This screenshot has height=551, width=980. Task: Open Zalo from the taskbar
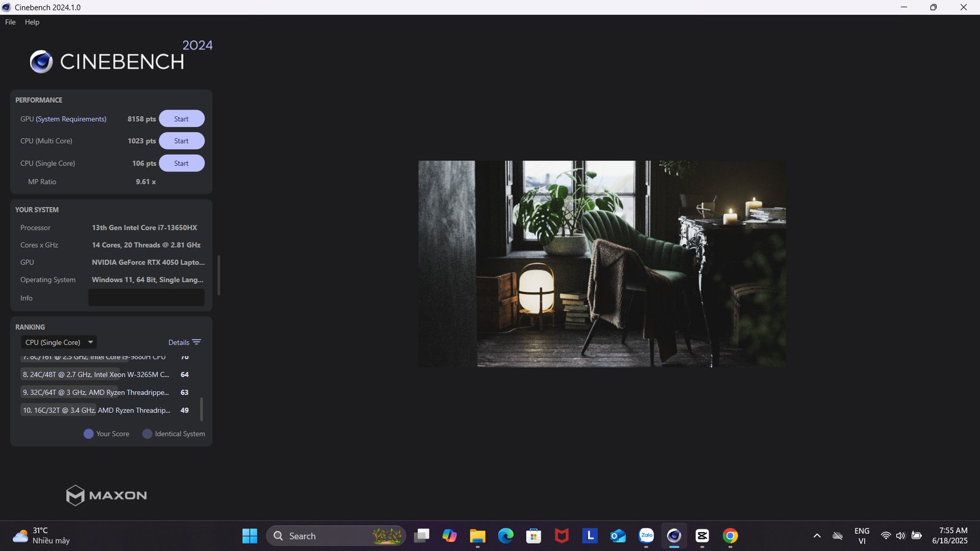[x=646, y=536]
